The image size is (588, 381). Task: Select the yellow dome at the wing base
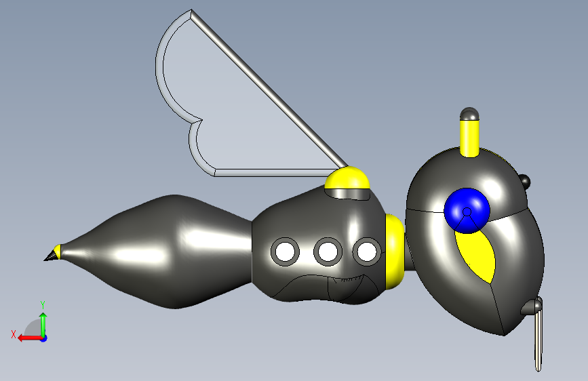click(x=347, y=178)
